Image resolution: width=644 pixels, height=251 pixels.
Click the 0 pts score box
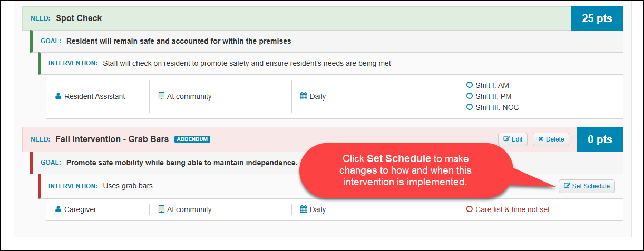pyautogui.click(x=600, y=139)
